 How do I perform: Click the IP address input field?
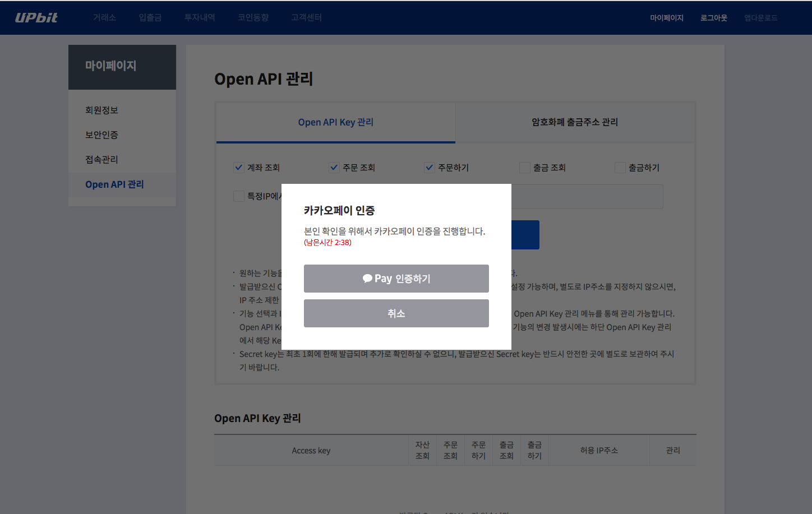pos(587,197)
